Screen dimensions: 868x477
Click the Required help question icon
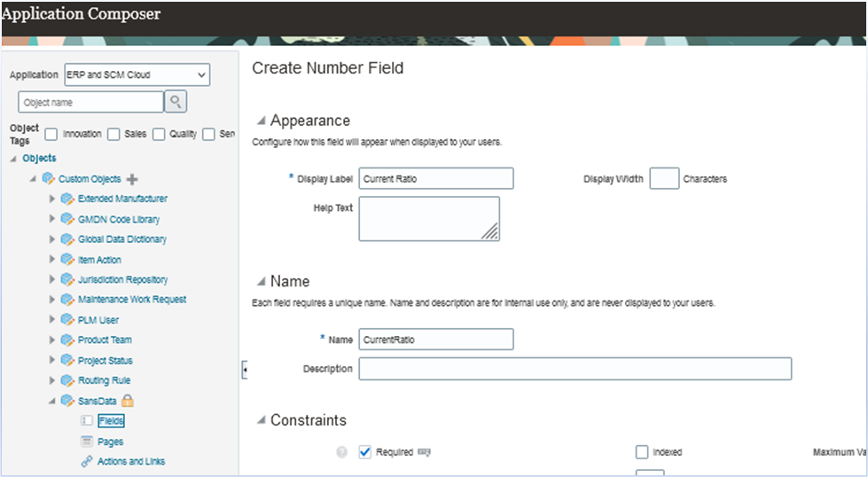[x=342, y=452]
